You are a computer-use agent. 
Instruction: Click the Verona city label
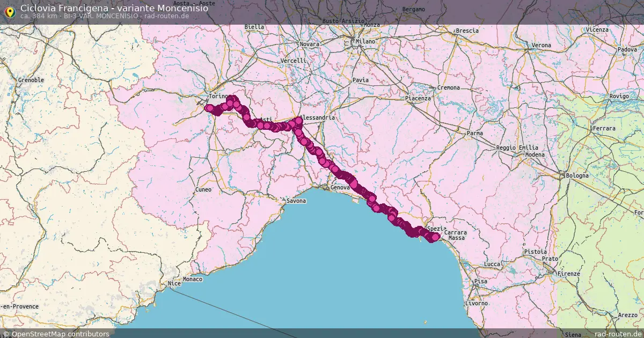(x=541, y=46)
